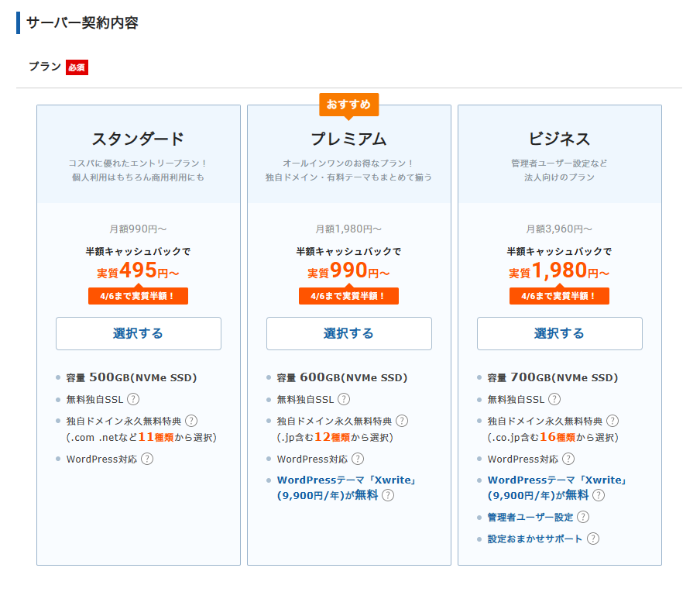Click help icon beside Business 管理者ユーザー設定

(x=583, y=517)
